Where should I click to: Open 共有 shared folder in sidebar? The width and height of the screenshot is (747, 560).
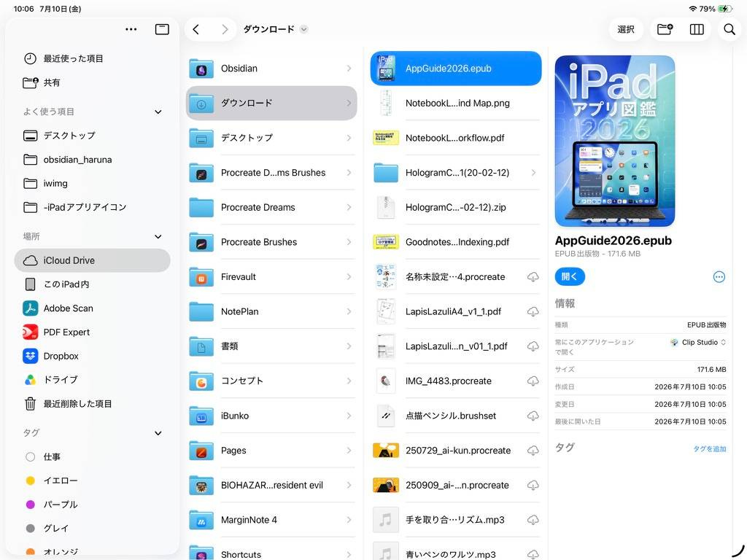coord(93,82)
